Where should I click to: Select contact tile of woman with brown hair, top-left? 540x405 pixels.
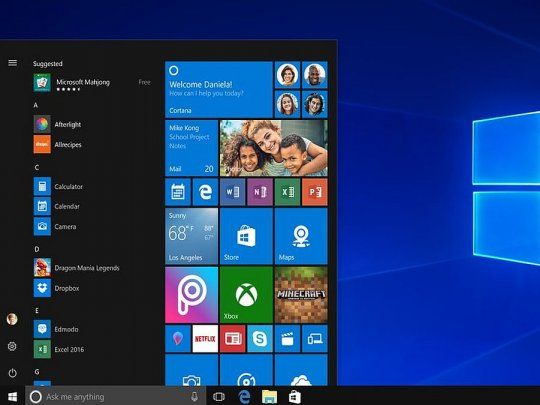point(288,75)
